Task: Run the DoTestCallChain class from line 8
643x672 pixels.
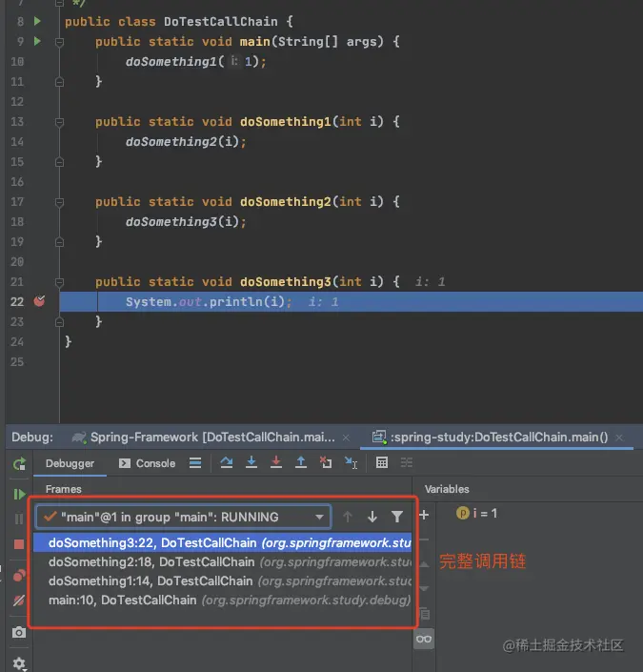Action: 37,21
